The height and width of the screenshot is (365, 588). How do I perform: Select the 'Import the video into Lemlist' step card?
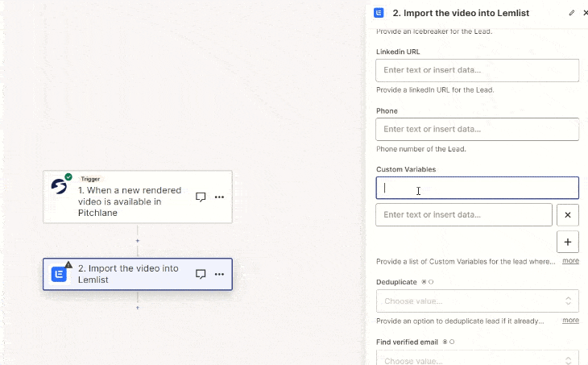tap(138, 274)
